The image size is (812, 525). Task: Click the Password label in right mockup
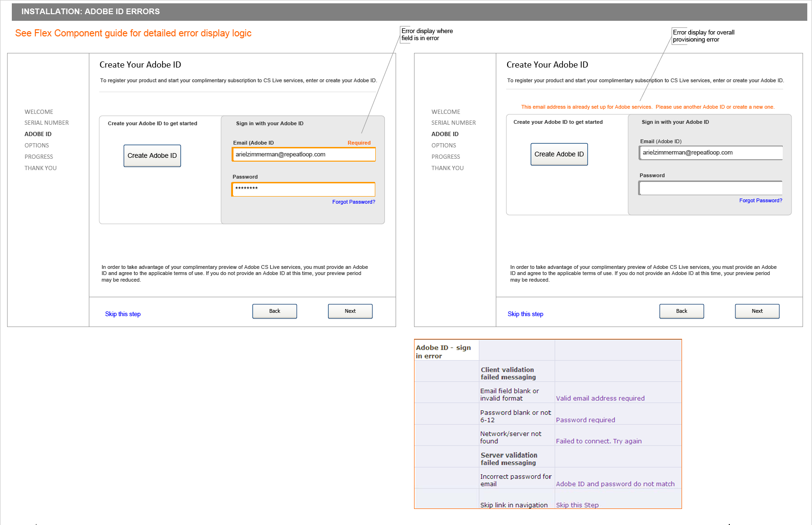pos(652,175)
